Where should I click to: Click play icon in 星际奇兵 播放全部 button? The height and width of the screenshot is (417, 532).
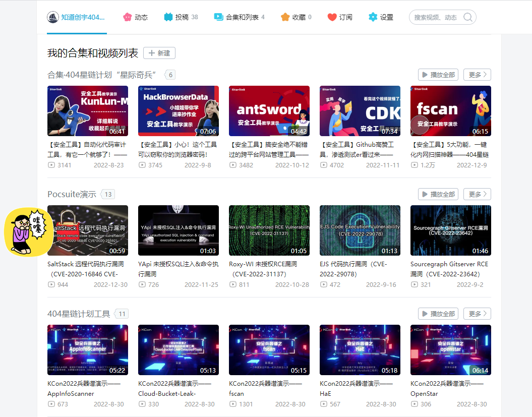(x=425, y=75)
